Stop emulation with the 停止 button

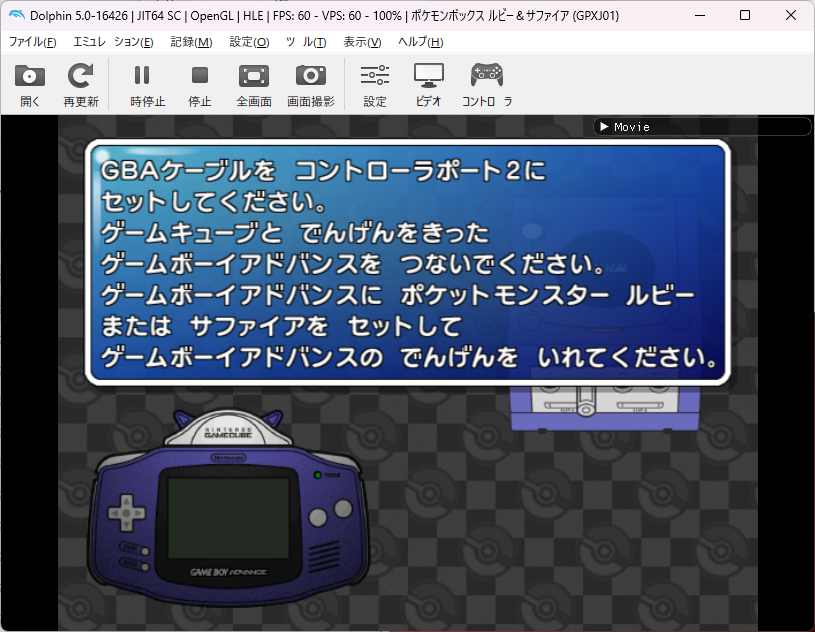coord(200,85)
